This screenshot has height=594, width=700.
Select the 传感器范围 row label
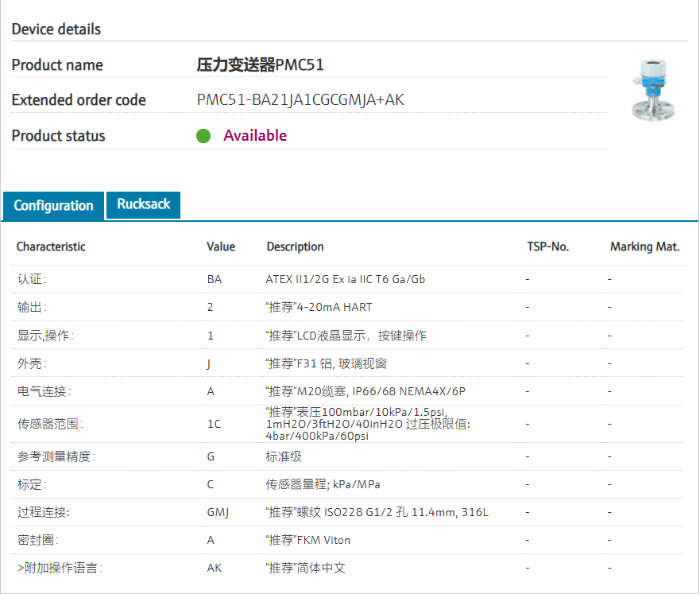point(49,424)
